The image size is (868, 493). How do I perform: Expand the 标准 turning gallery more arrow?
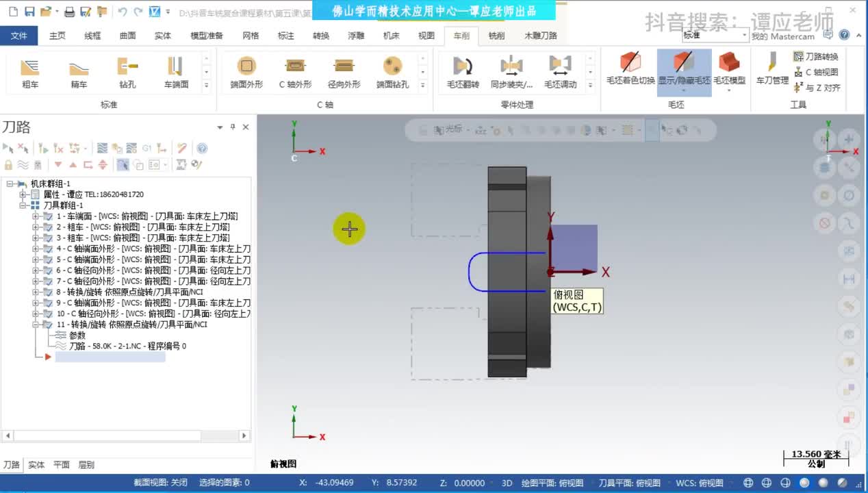[207, 86]
